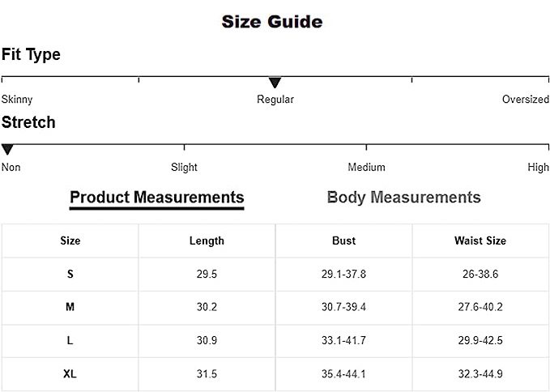Open the Body Measurements tab
The image size is (550, 392).
pyautogui.click(x=403, y=198)
